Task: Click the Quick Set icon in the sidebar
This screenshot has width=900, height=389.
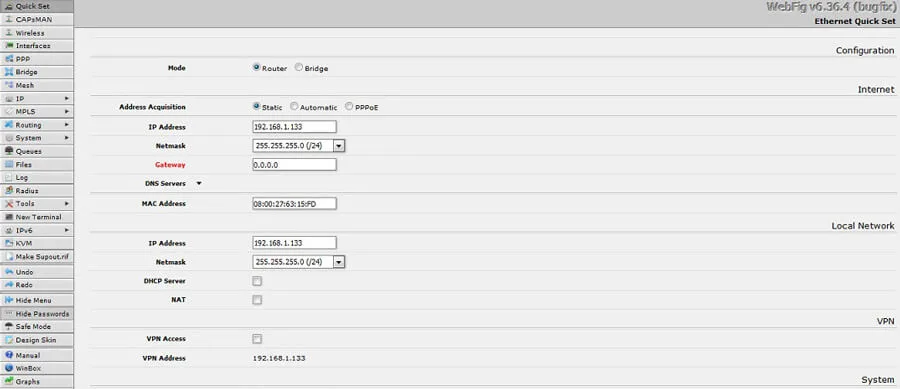Action: pos(9,6)
